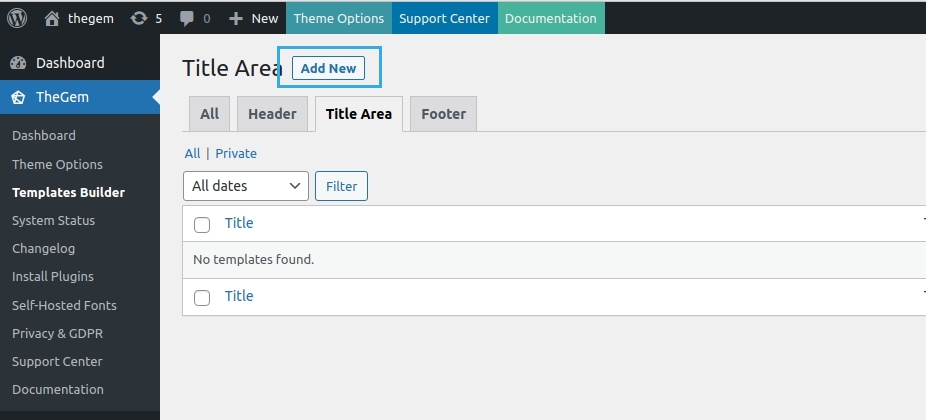Viewport: 926px width, 420px height.
Task: Click the Private filter link
Action: (236, 153)
